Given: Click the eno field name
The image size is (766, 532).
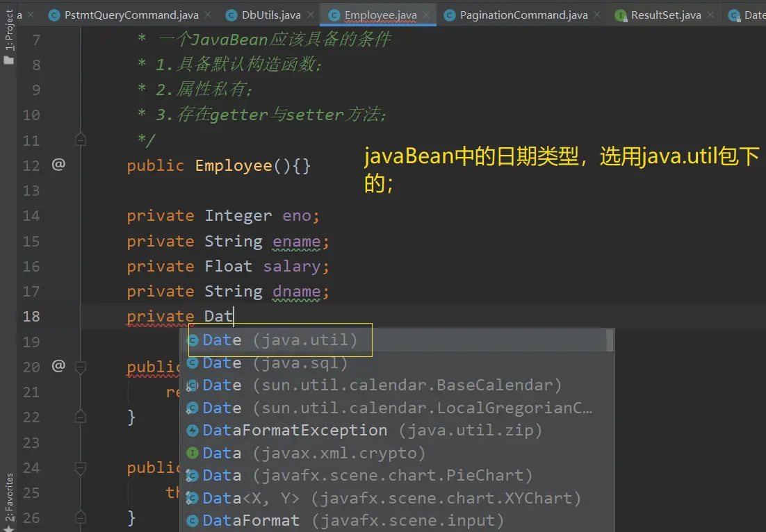Looking at the screenshot, I should coord(297,215).
